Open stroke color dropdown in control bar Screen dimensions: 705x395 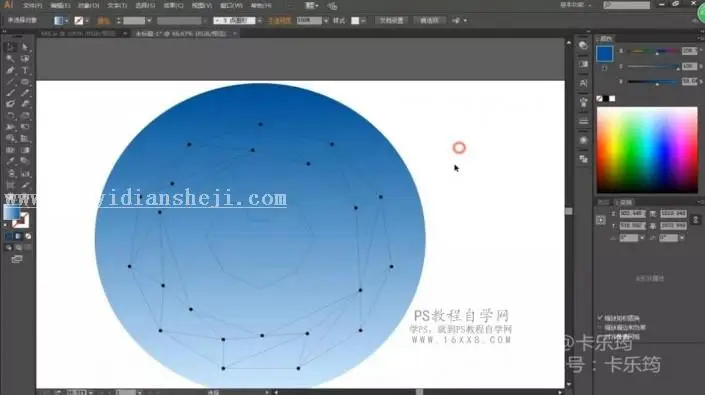[x=87, y=21]
